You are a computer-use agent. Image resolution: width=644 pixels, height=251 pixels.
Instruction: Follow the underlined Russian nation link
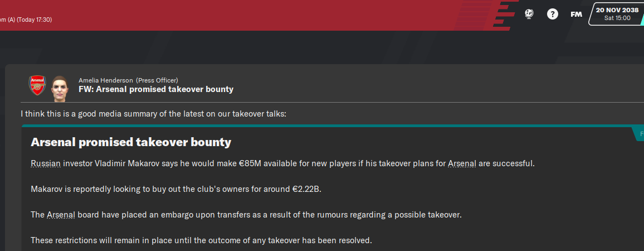click(x=46, y=163)
